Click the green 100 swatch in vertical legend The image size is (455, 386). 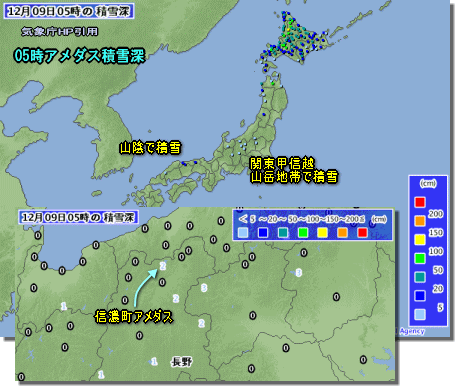[x=420, y=258]
